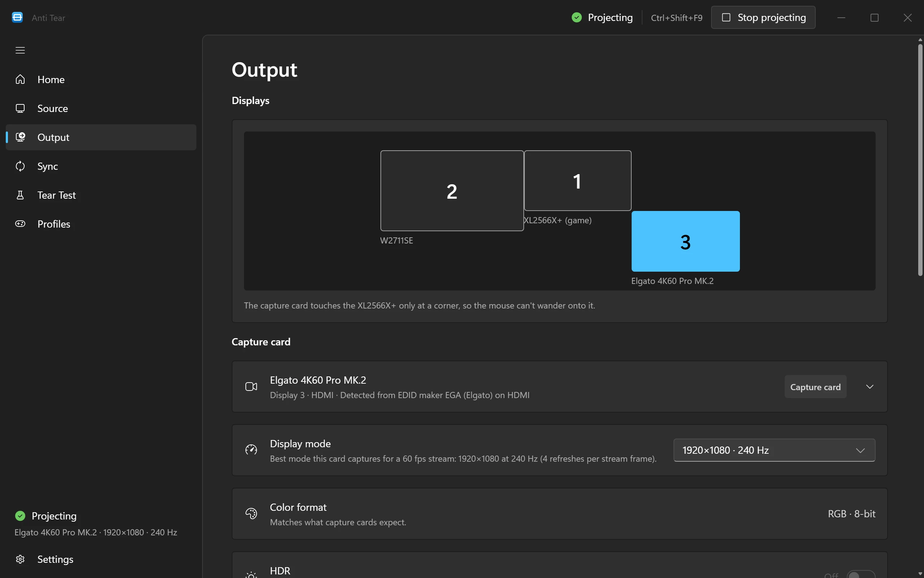Viewport: 924px width, 578px height.
Task: Click the Anti Tear app logo icon
Action: click(17, 18)
